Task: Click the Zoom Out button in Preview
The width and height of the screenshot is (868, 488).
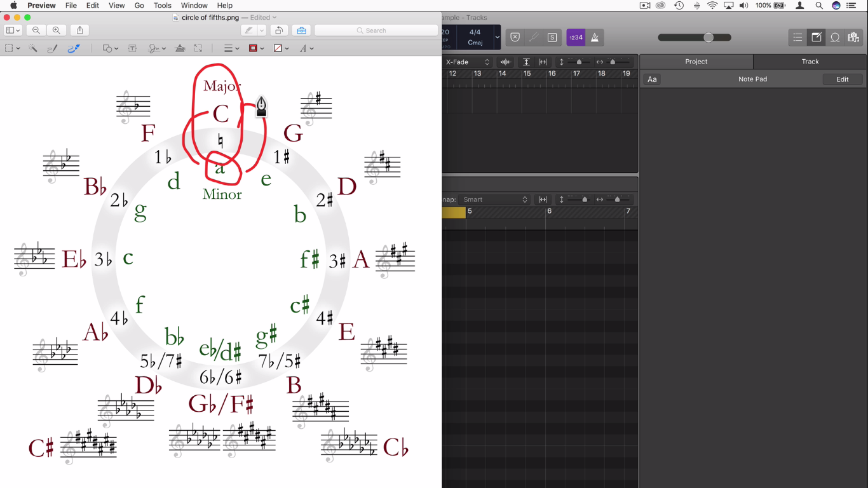Action: click(36, 30)
